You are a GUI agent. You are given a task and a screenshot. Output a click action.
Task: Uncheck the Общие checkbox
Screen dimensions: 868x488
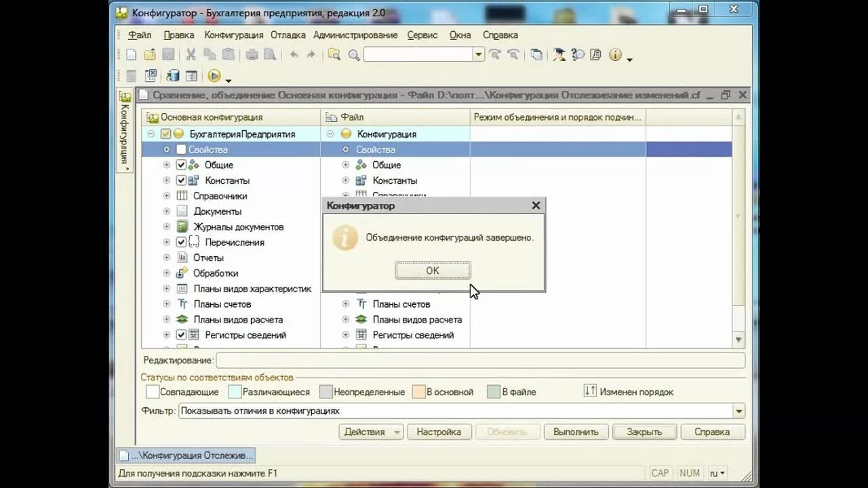[x=181, y=165]
